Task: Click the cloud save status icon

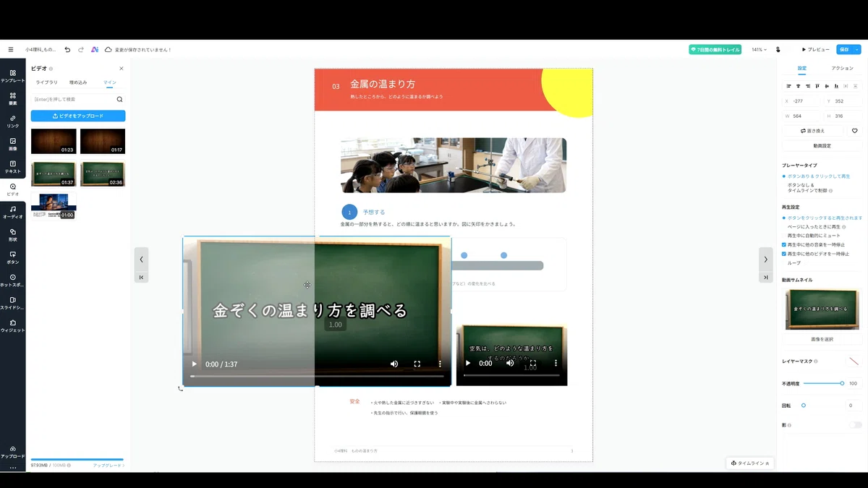Action: point(109,50)
